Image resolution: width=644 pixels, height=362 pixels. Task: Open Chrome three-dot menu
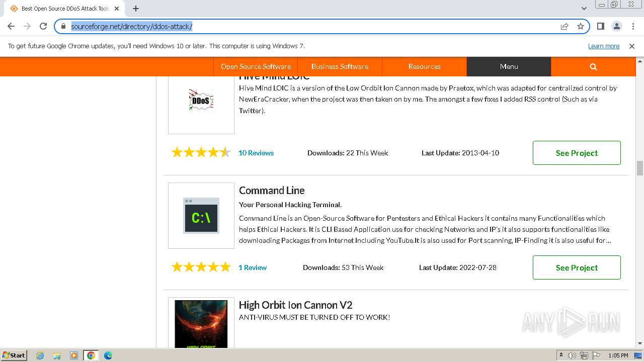[632, 26]
